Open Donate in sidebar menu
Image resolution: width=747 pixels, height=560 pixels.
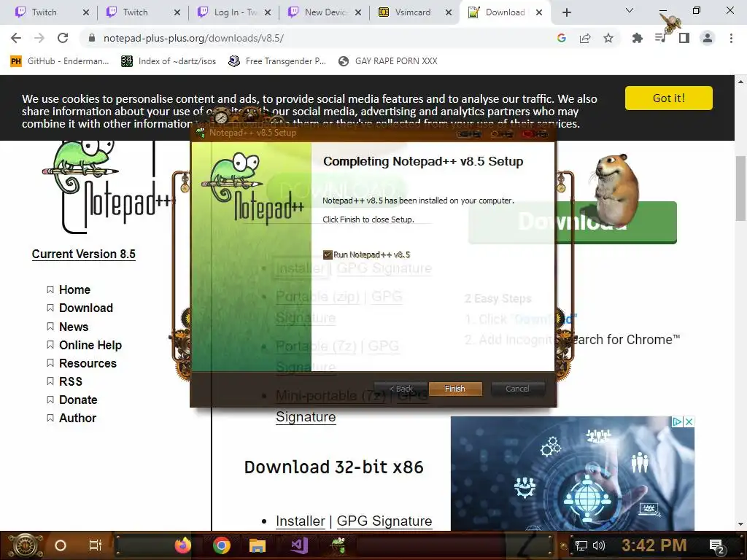point(78,400)
